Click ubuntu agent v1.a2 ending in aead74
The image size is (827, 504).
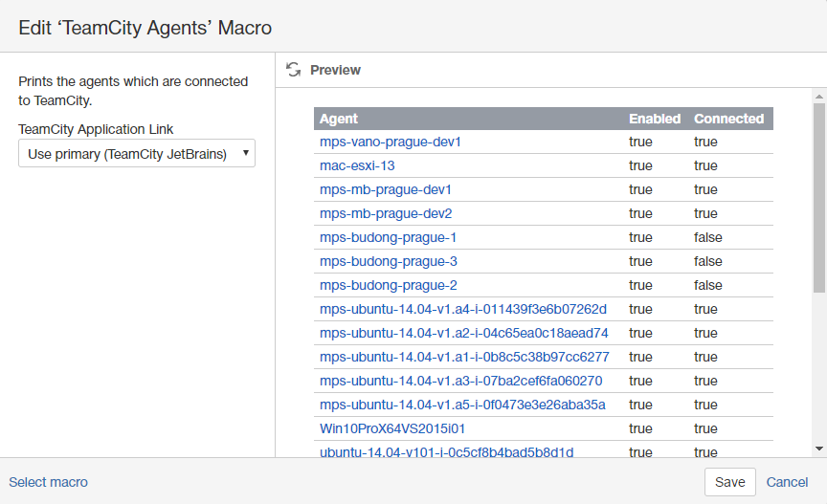point(463,333)
